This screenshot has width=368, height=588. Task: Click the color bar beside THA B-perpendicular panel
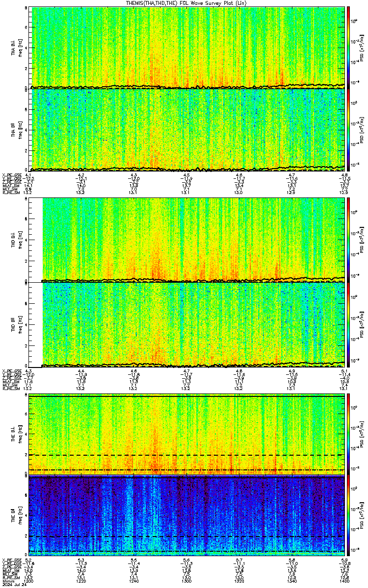[349, 48]
